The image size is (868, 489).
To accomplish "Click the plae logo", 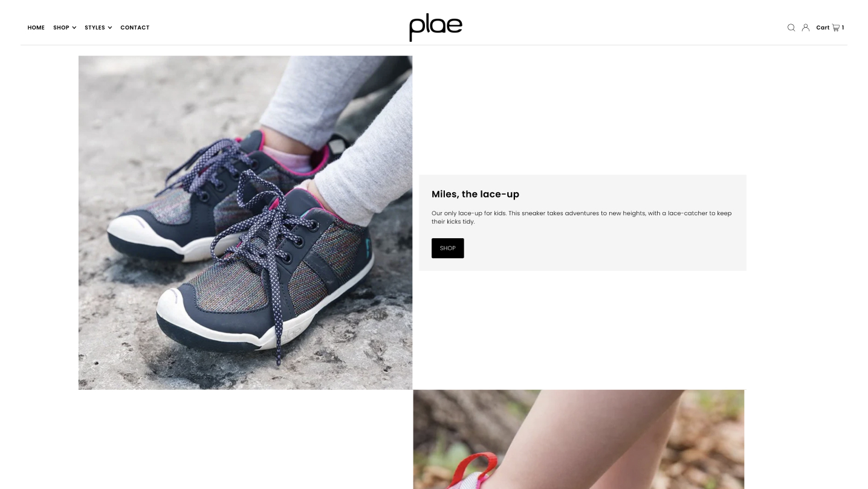I will click(x=435, y=27).
